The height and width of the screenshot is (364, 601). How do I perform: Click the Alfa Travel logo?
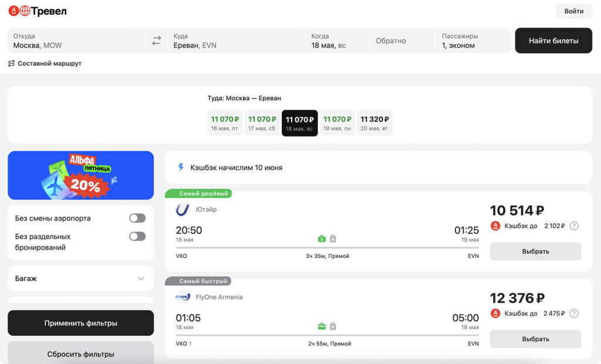coord(38,11)
